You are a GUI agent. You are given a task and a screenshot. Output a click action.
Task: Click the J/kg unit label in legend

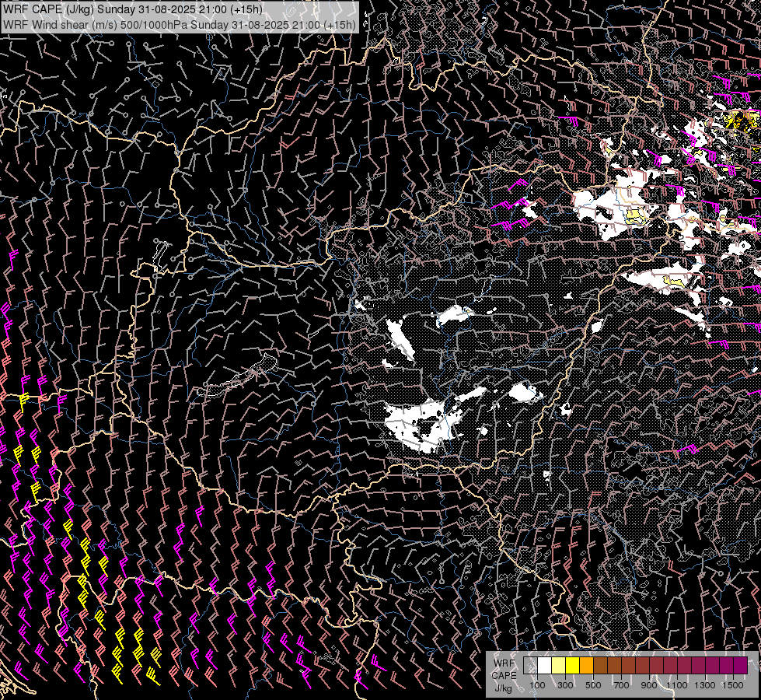503,688
